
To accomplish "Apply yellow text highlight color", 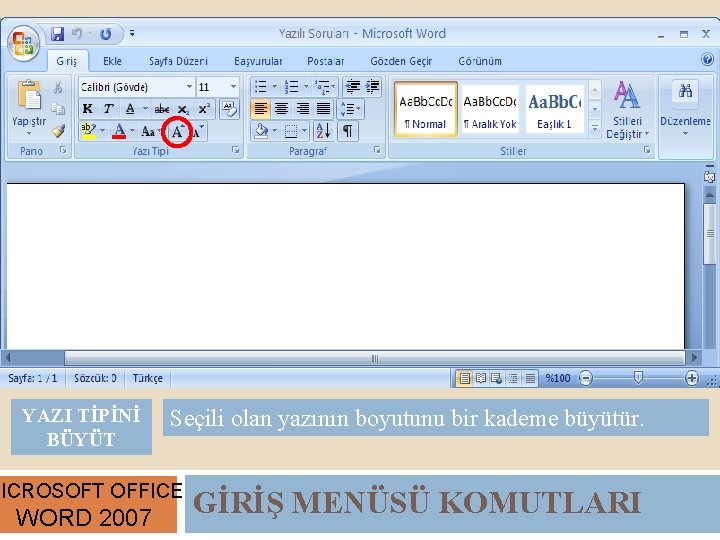I will point(88,131).
